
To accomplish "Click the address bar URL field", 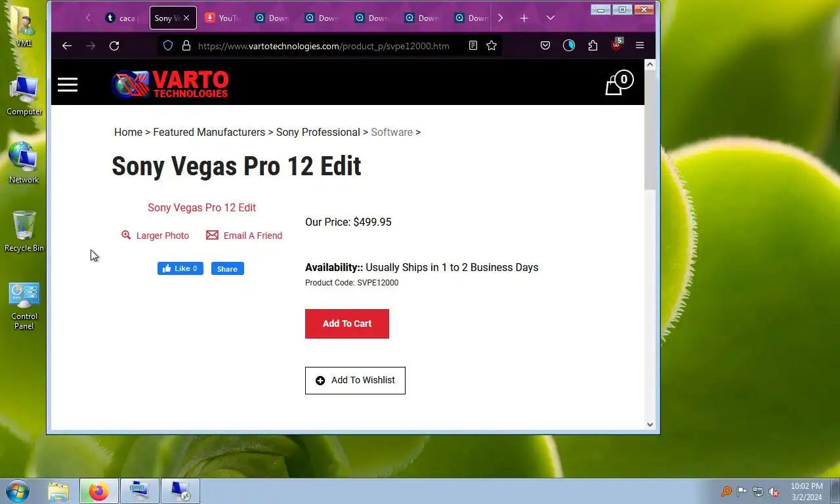I will (324, 45).
